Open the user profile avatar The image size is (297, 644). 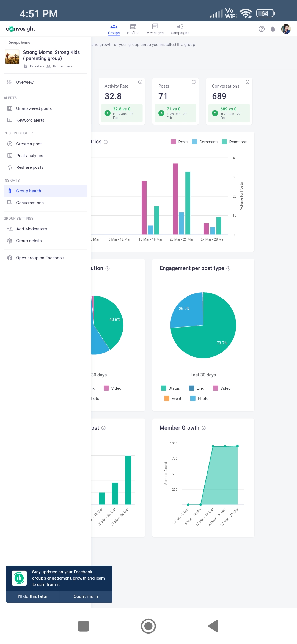point(286,29)
